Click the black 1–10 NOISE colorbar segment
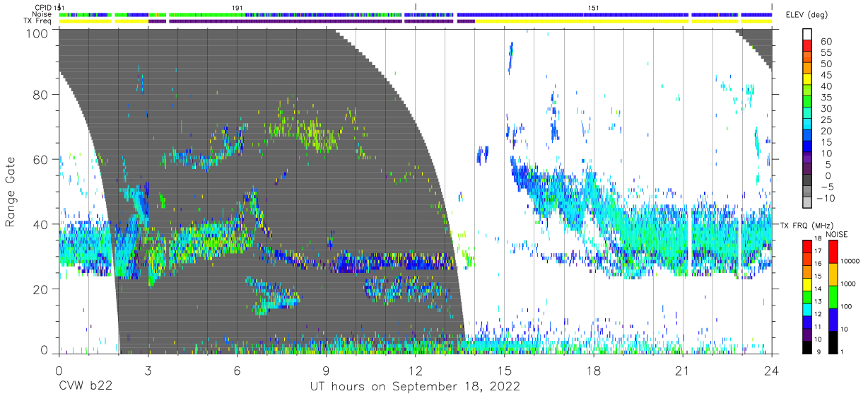Image resolution: width=868 pixels, height=401 pixels. click(833, 341)
